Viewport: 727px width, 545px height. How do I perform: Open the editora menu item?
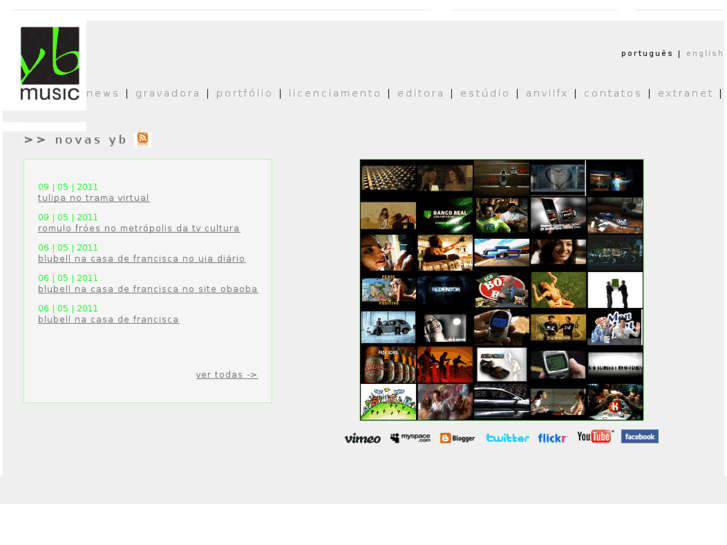421,93
